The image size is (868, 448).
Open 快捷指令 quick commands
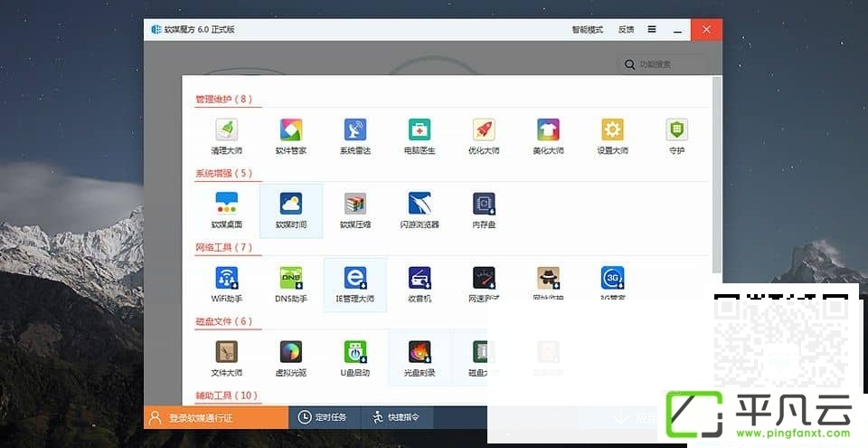click(x=397, y=417)
